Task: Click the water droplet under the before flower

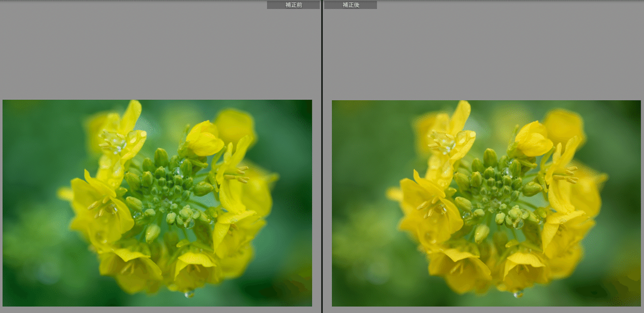Action: pos(189,293)
